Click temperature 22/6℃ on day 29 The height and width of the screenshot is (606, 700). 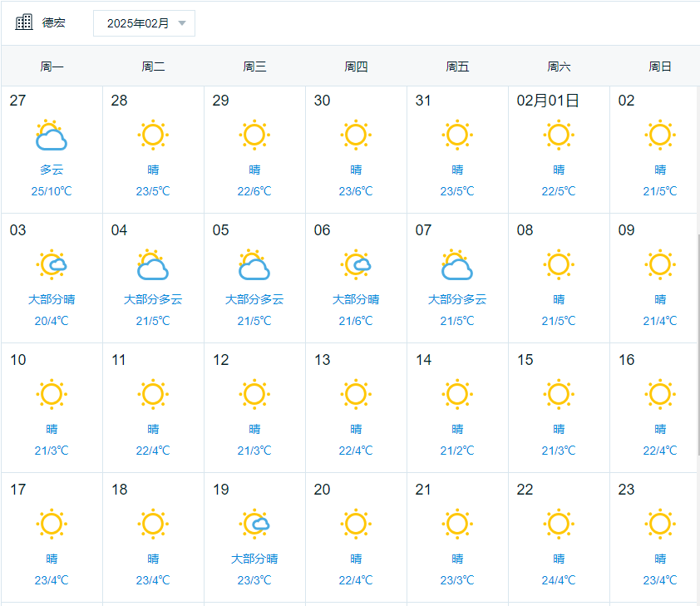click(x=254, y=191)
